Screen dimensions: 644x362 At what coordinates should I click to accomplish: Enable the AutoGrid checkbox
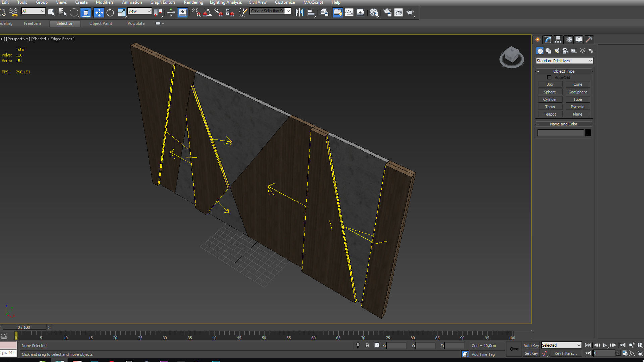(x=549, y=77)
